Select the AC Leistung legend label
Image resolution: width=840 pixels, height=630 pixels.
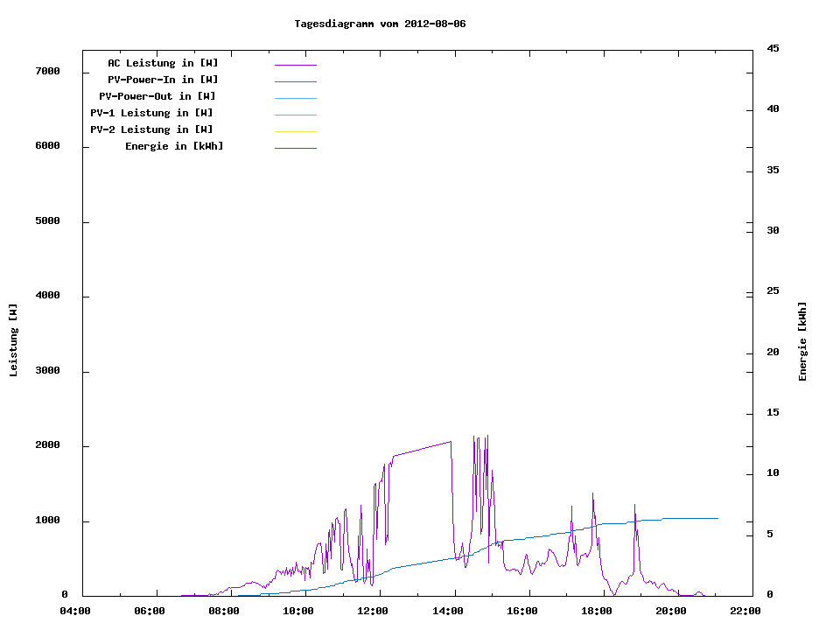pyautogui.click(x=163, y=63)
